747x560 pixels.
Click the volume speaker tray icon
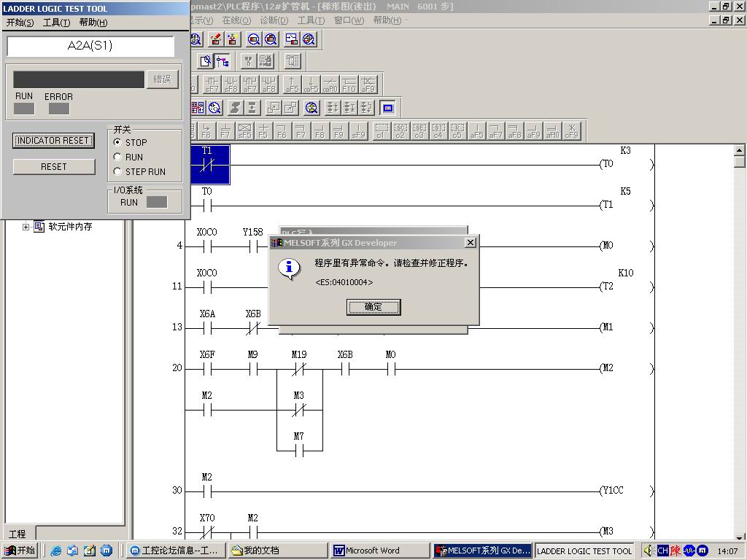click(x=649, y=551)
